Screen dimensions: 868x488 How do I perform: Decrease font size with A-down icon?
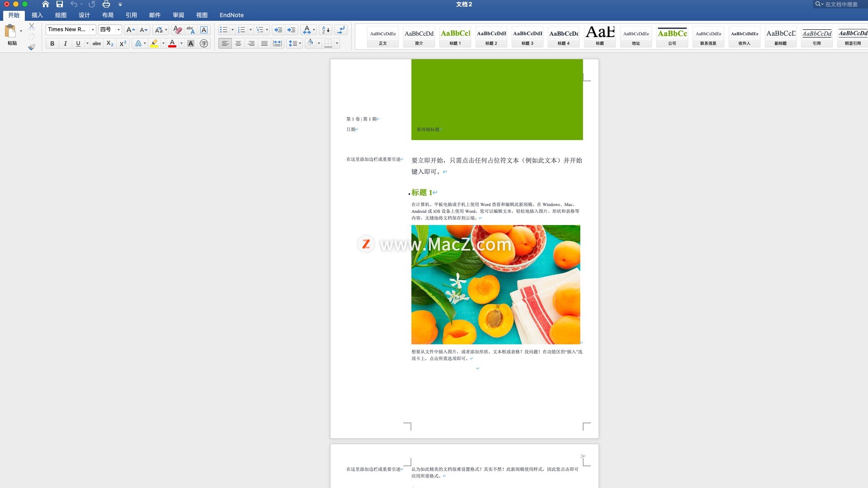[143, 30]
